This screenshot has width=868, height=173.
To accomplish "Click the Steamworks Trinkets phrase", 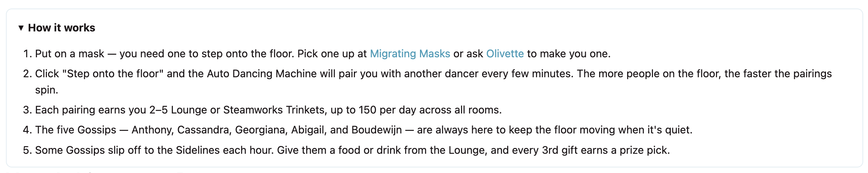I will coord(273,110).
